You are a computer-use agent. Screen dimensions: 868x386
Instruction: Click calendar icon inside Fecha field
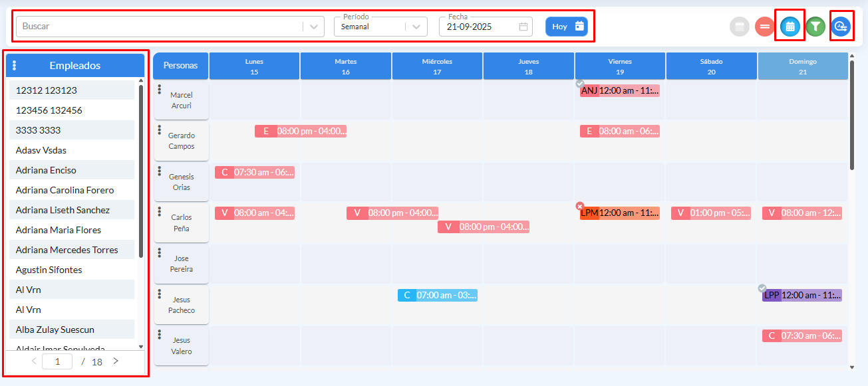click(x=523, y=27)
